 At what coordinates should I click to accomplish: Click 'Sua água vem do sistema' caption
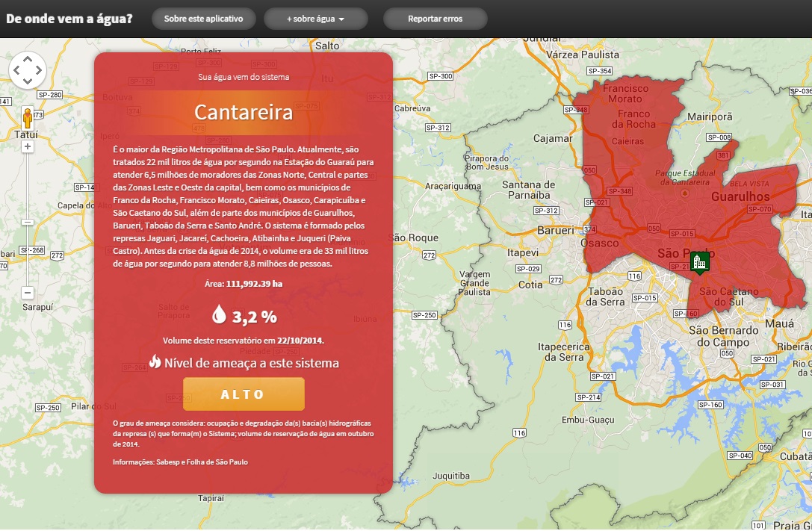click(x=244, y=77)
